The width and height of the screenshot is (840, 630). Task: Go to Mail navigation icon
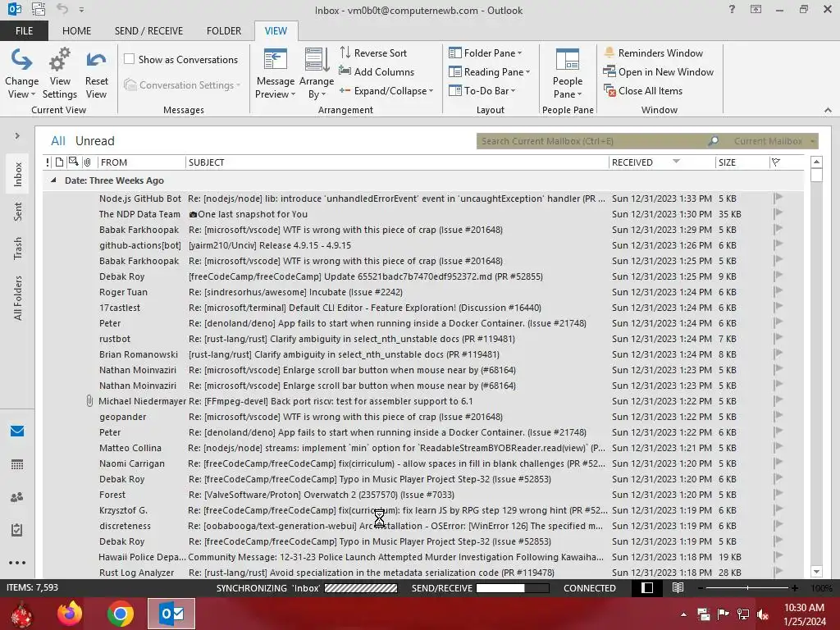coord(17,431)
